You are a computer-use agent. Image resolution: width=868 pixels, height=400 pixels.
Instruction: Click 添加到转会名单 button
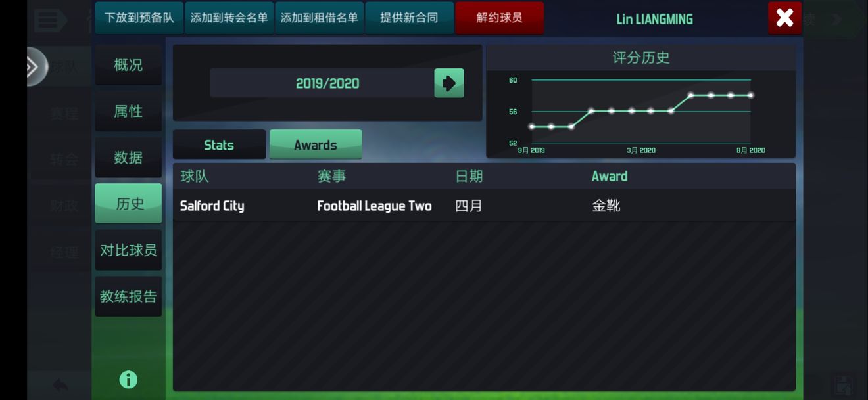tap(229, 18)
